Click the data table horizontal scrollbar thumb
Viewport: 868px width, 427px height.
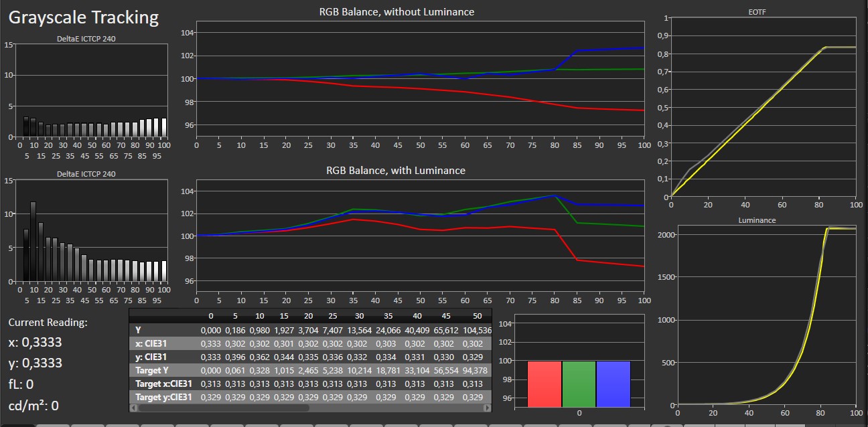click(224, 407)
